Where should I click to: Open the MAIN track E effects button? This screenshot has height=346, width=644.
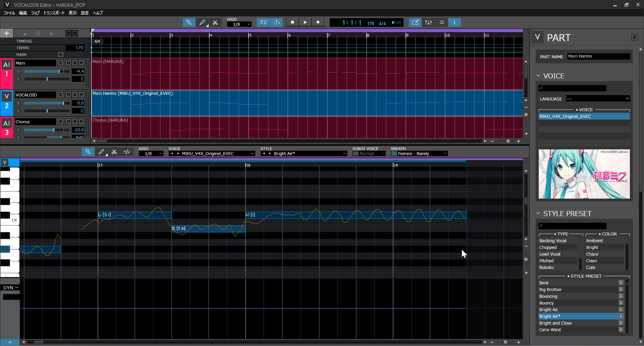(61, 54)
